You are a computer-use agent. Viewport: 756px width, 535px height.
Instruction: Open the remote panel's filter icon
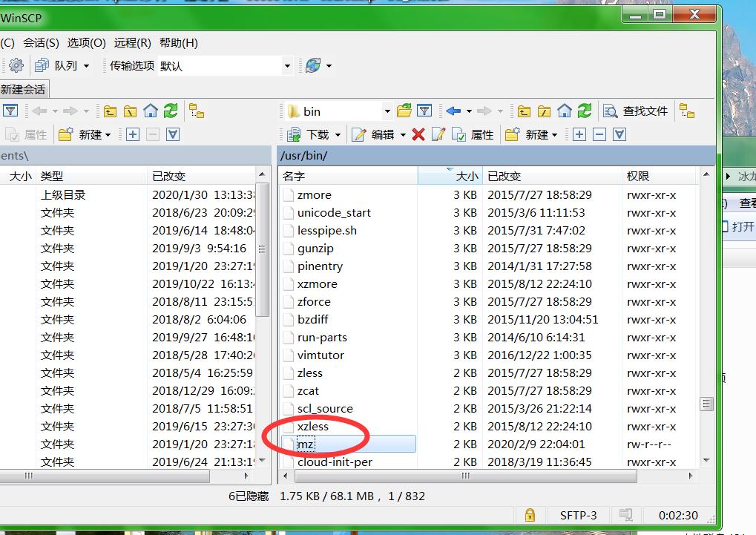424,111
